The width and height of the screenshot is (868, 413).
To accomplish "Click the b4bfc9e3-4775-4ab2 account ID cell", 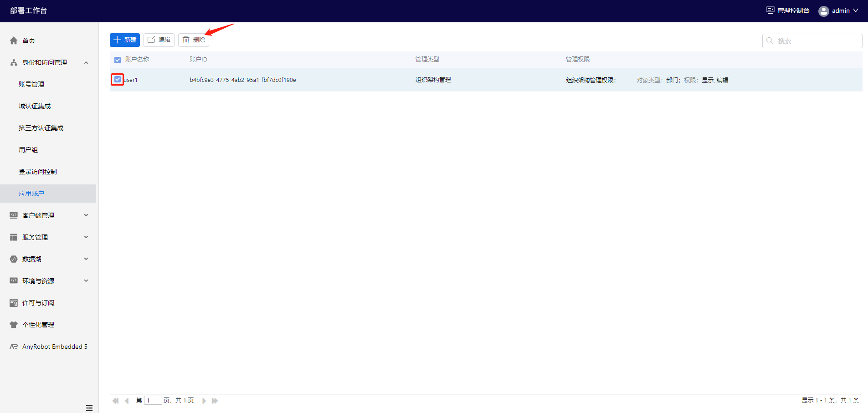I will point(243,80).
